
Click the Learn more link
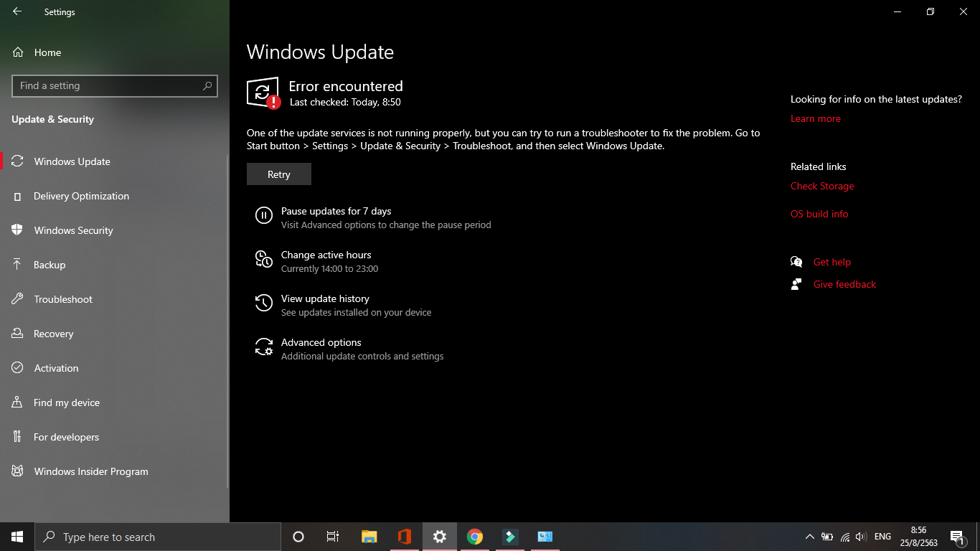pos(816,118)
